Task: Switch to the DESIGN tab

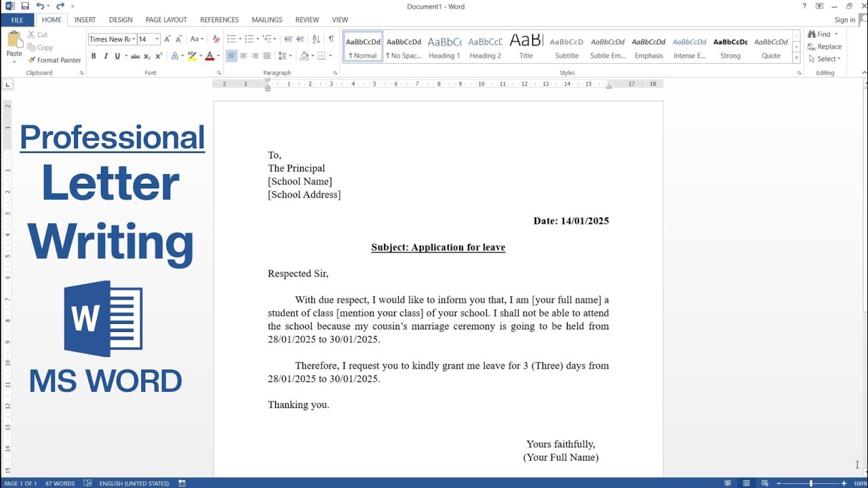Action: click(x=121, y=20)
